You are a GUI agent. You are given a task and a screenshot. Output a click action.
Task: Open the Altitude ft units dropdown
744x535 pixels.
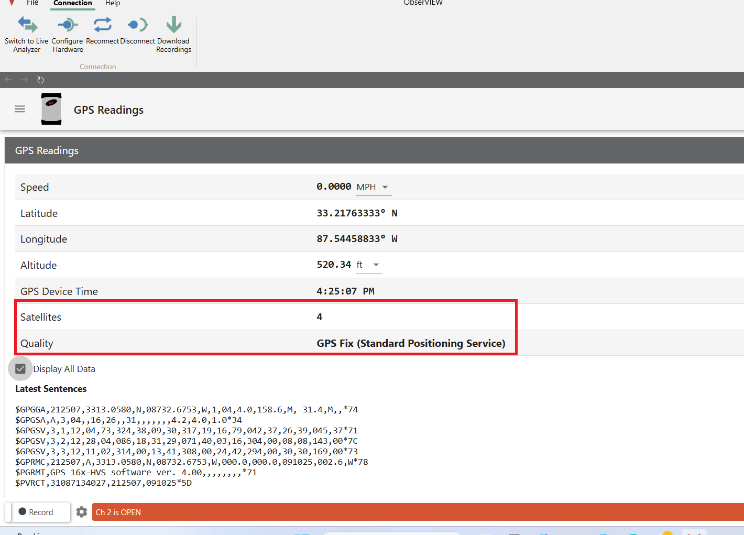coord(369,265)
